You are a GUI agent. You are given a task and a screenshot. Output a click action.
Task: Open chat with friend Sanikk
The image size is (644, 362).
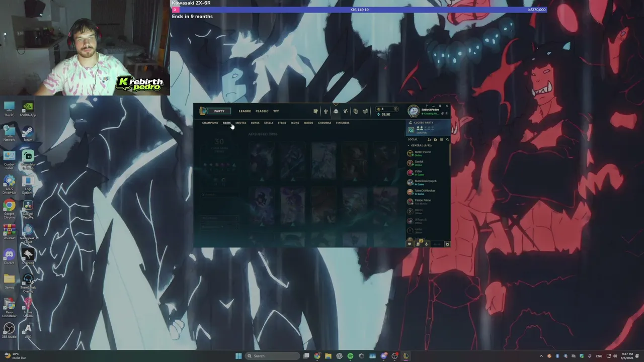pos(428,163)
